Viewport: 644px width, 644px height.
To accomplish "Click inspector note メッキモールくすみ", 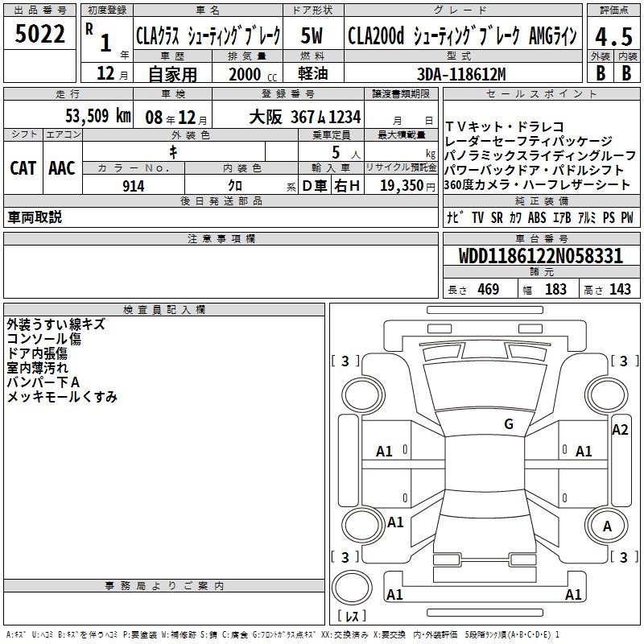I will coord(62,396).
